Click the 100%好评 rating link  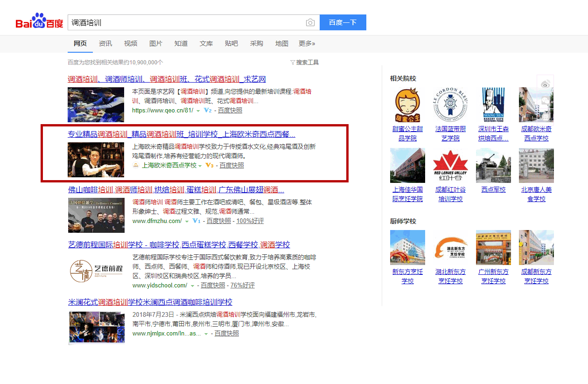(x=250, y=221)
